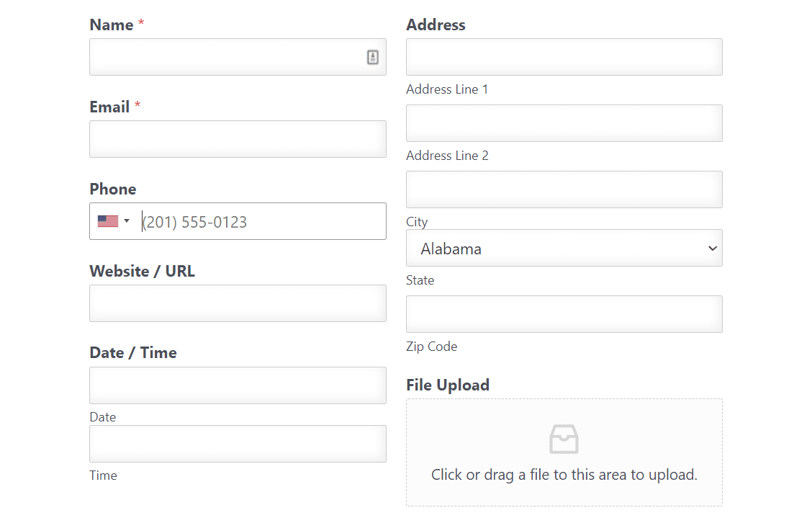The width and height of the screenshot is (812, 518).
Task: Open the Date picker field
Action: (238, 385)
